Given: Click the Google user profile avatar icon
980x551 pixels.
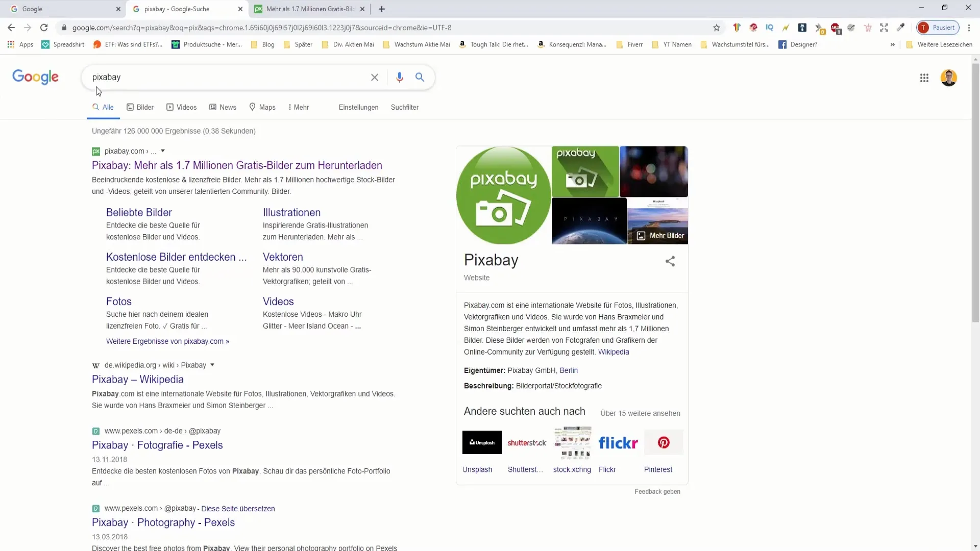Looking at the screenshot, I should tap(949, 78).
